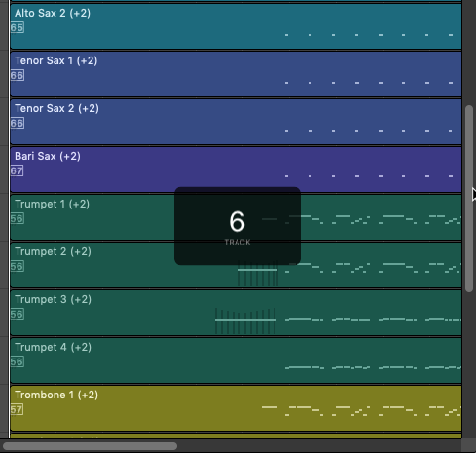This screenshot has height=453, width=476.
Task: Select the Tenor Sax 1 (+2) region
Action: [x=236, y=74]
